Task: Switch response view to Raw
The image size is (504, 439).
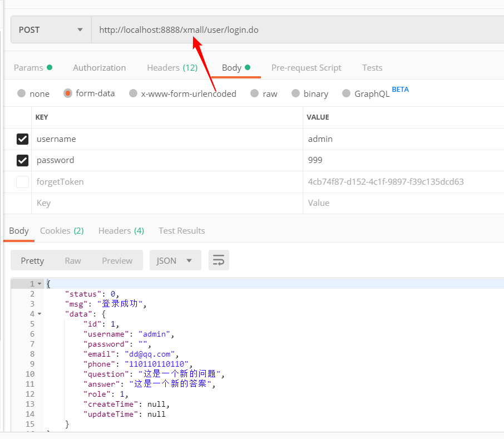Action: point(72,260)
